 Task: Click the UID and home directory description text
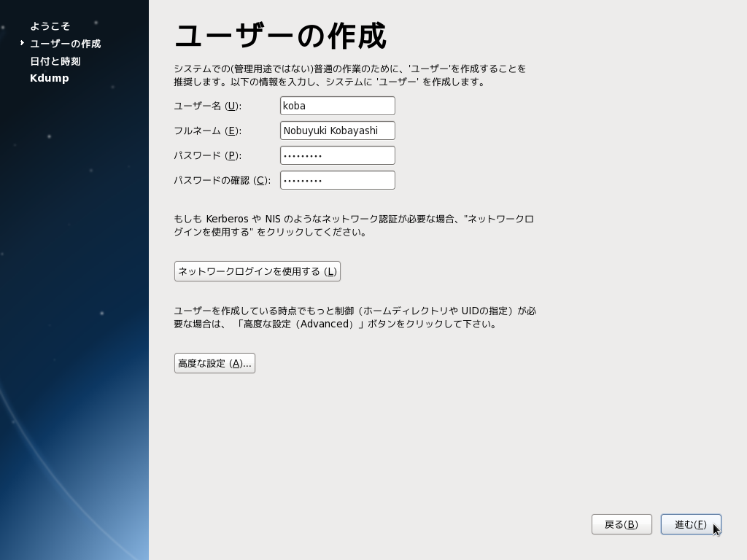pyautogui.click(x=355, y=317)
